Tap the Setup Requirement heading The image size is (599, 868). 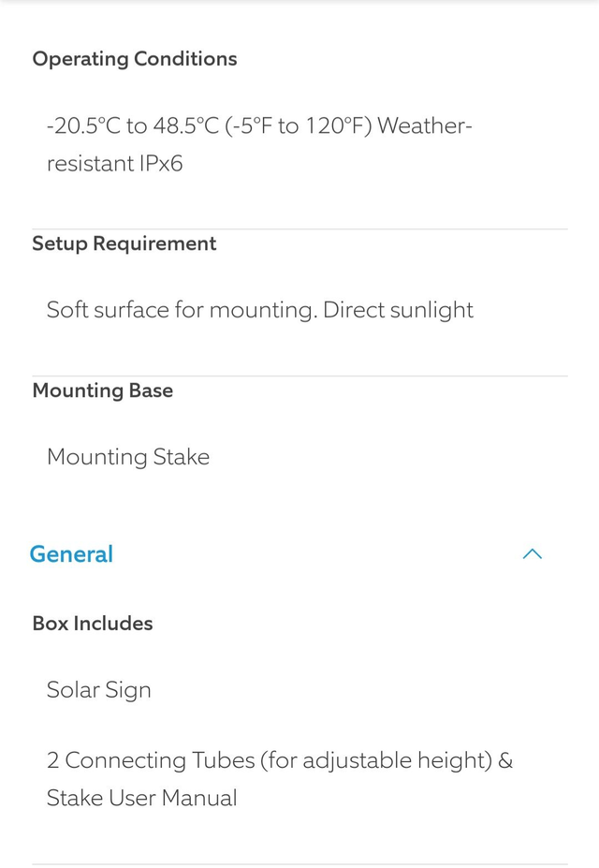[124, 243]
